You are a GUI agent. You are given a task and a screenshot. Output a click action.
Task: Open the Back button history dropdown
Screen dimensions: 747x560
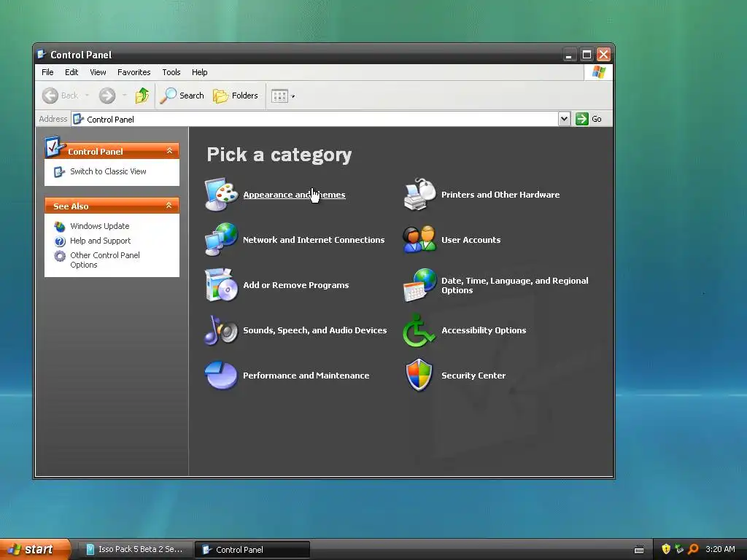point(88,96)
